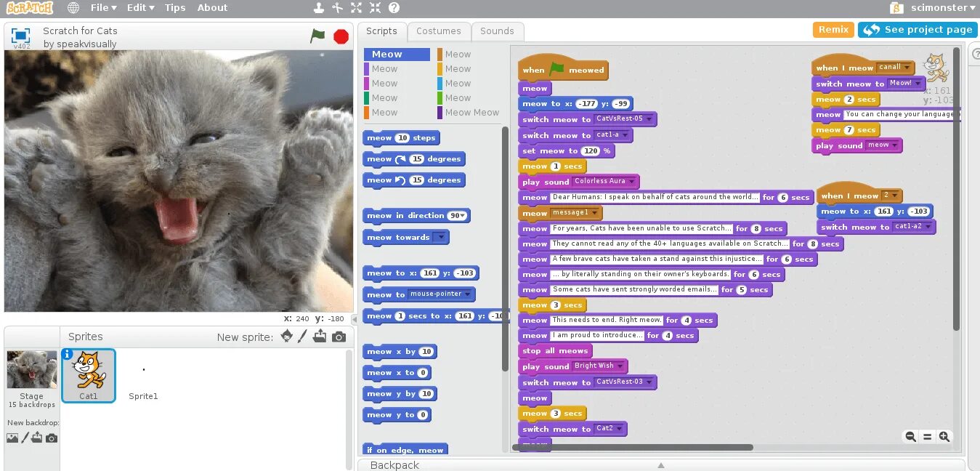Open the Edit menu

(x=140, y=8)
